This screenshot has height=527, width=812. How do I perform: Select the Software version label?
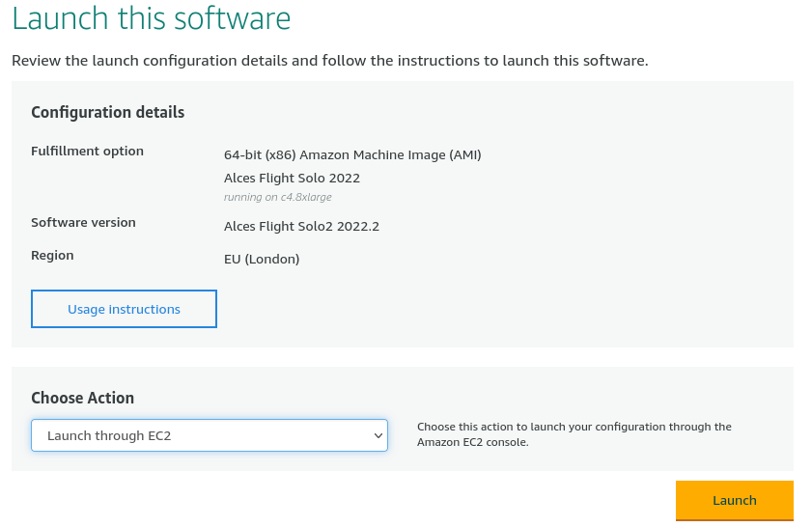click(83, 223)
